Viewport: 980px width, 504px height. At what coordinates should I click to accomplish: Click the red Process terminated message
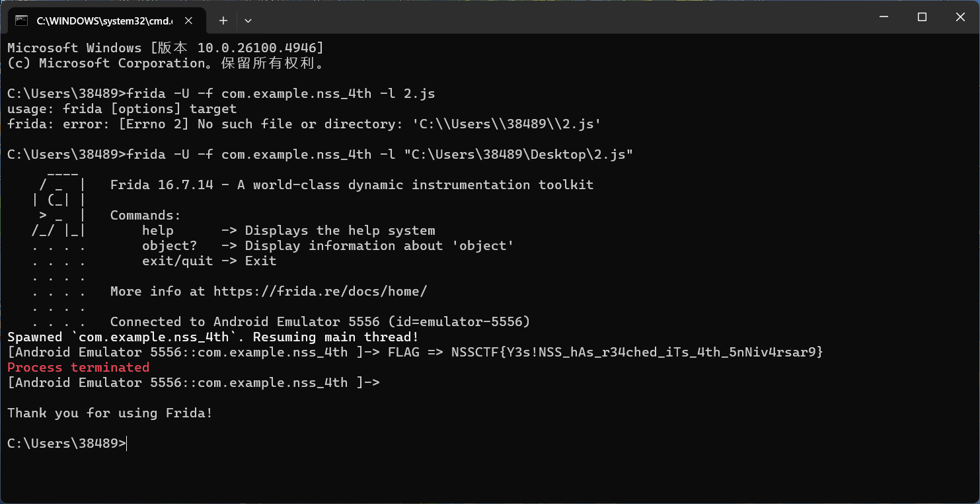tap(78, 367)
